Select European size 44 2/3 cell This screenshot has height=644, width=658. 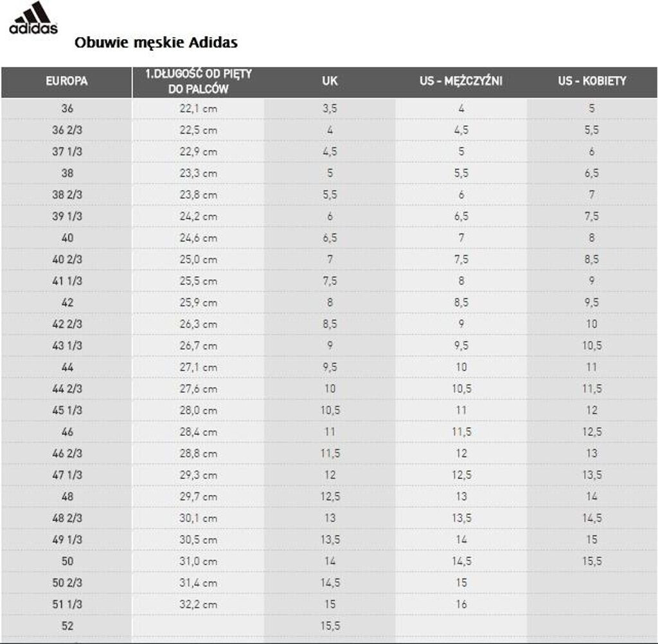tap(67, 389)
